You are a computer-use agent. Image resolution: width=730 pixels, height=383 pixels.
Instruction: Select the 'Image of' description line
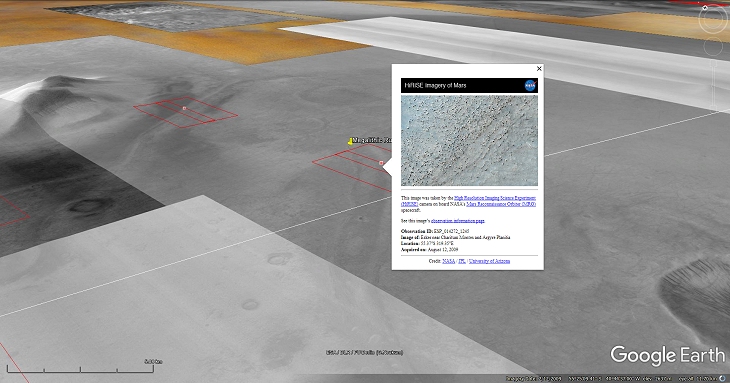click(x=455, y=237)
